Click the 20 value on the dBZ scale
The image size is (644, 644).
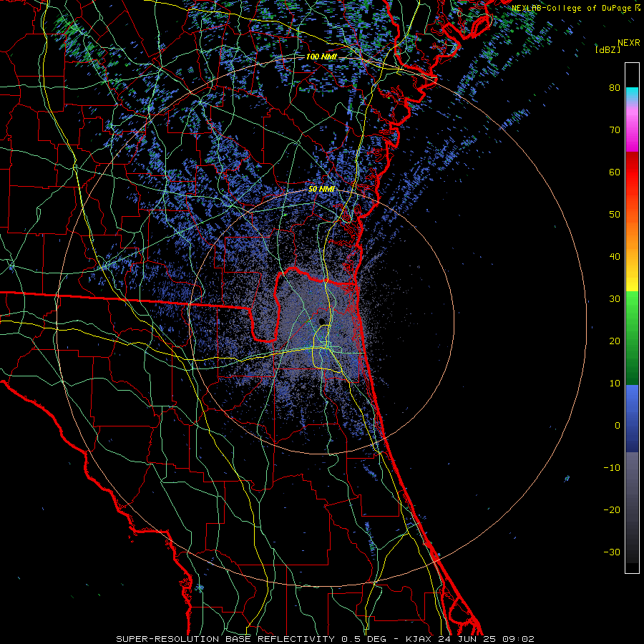point(615,341)
